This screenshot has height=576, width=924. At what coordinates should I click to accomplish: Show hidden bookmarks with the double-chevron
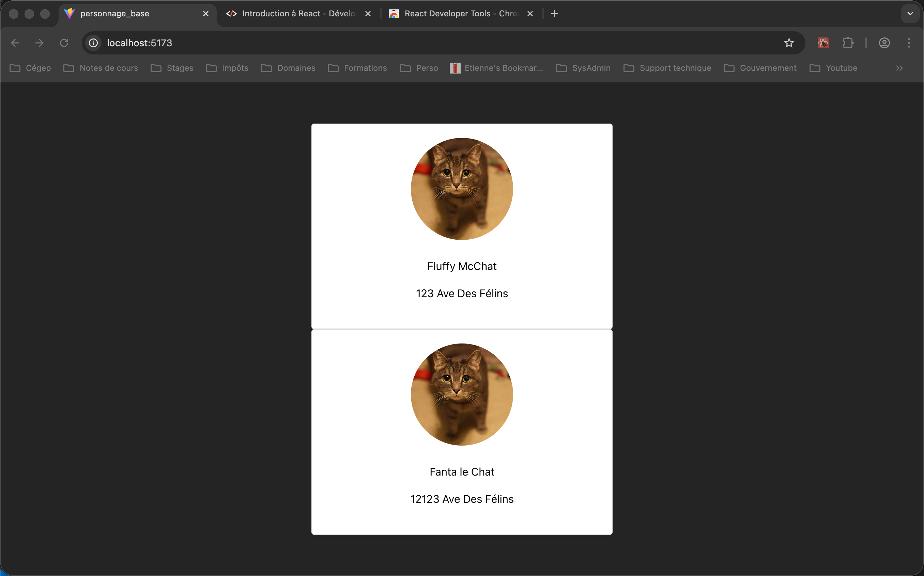coord(899,68)
